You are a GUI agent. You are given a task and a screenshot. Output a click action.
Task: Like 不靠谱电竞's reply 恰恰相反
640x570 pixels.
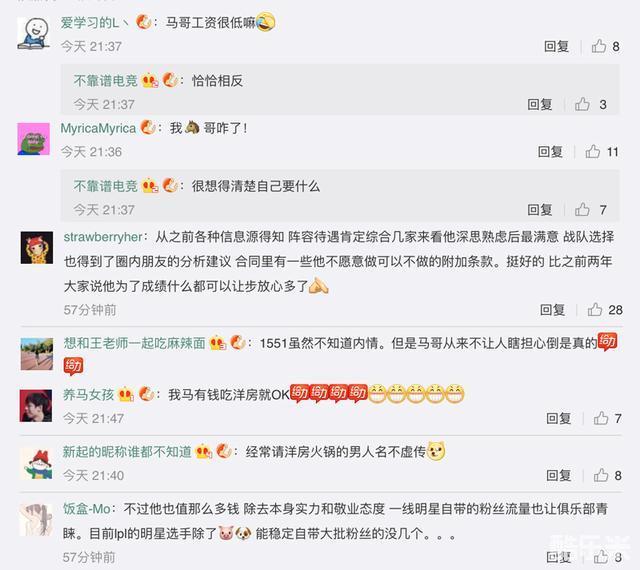tap(582, 105)
